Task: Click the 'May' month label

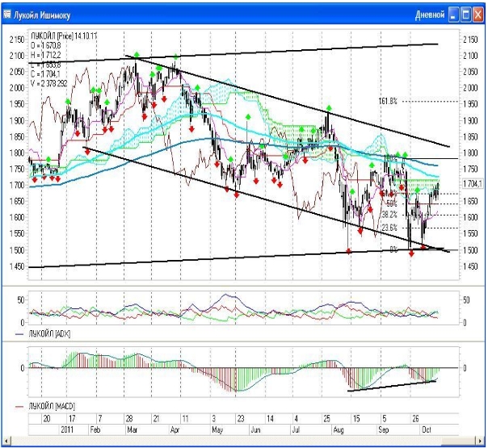Action: [x=217, y=429]
